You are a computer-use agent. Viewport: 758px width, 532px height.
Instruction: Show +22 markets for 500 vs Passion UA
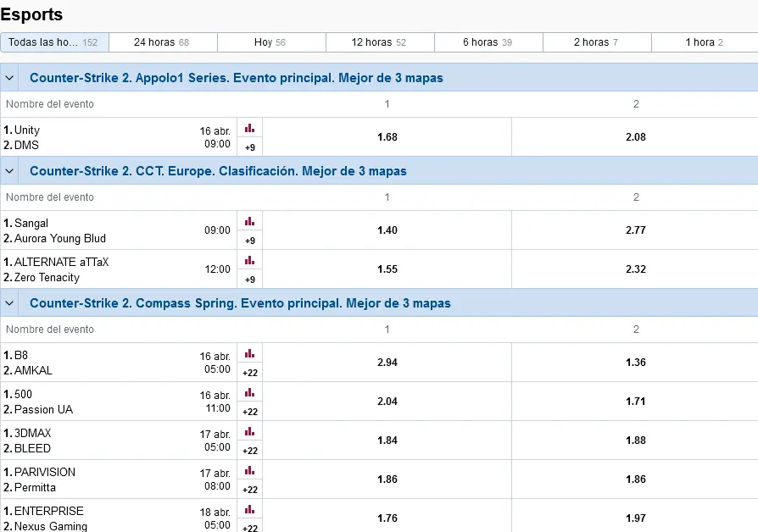point(249,412)
